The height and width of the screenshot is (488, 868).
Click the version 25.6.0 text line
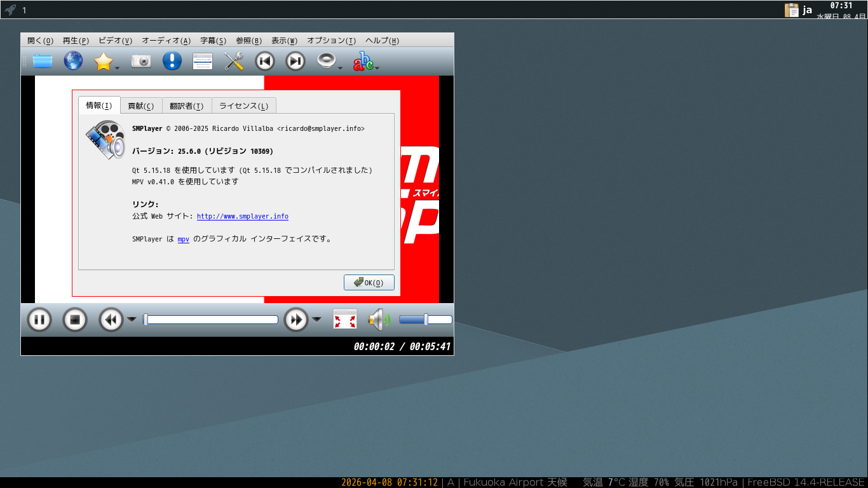tap(203, 151)
